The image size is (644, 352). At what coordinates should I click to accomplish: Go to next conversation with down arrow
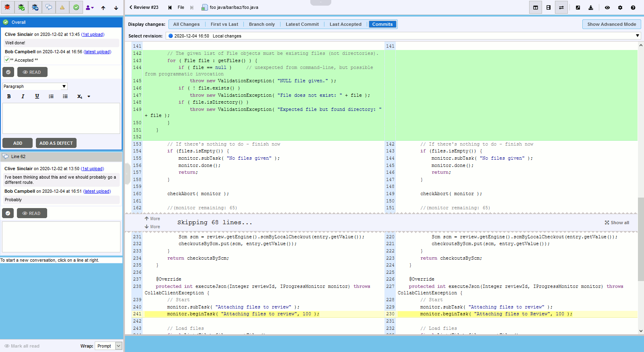click(x=116, y=8)
